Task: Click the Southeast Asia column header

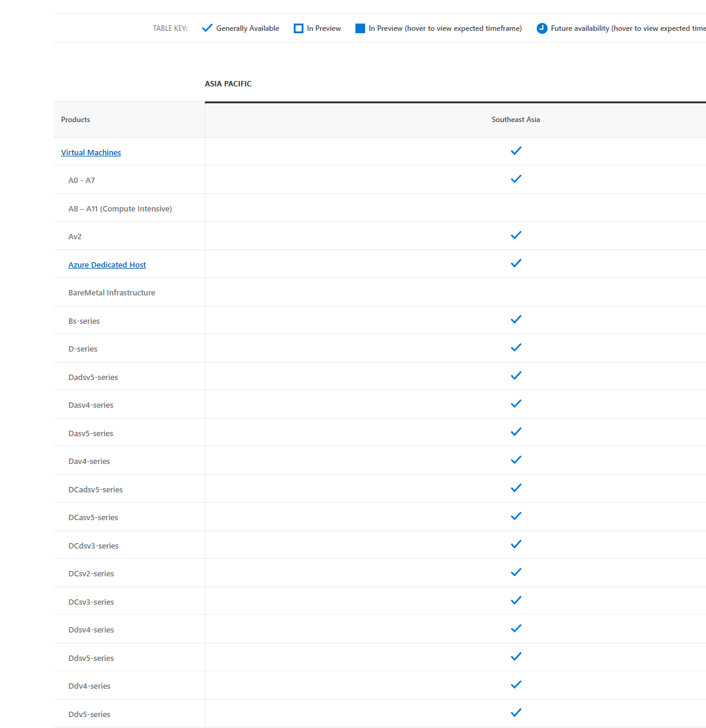Action: (x=516, y=120)
